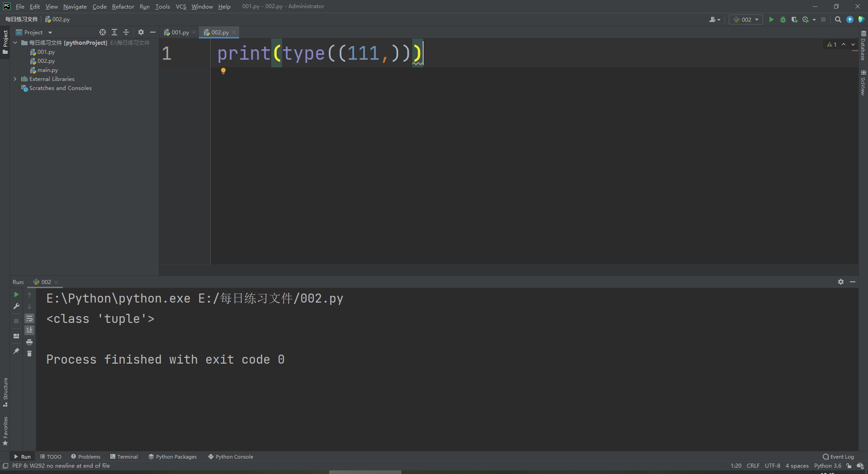The width and height of the screenshot is (868, 474).
Task: Collapse all items in Project panel
Action: click(126, 32)
